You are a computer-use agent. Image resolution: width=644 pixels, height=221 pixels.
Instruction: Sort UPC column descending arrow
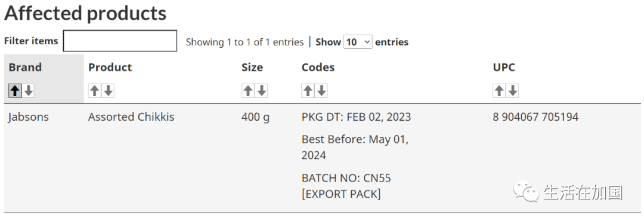(x=513, y=91)
